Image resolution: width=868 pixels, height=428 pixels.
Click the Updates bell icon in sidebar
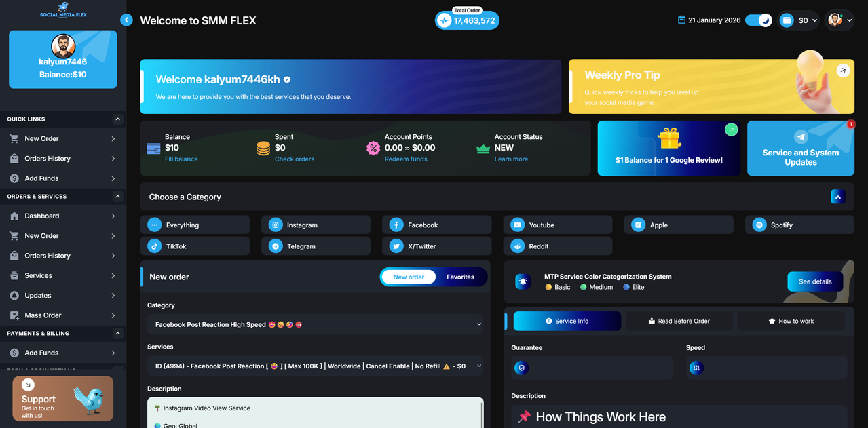(14, 296)
